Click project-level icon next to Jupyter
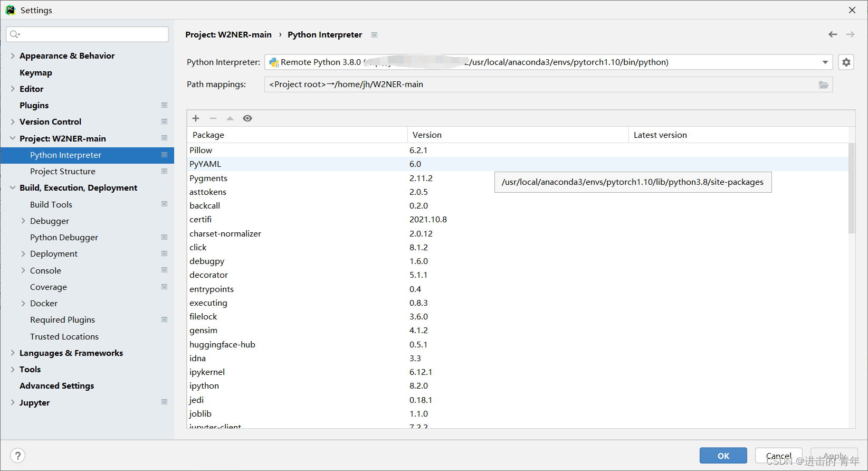 click(164, 402)
